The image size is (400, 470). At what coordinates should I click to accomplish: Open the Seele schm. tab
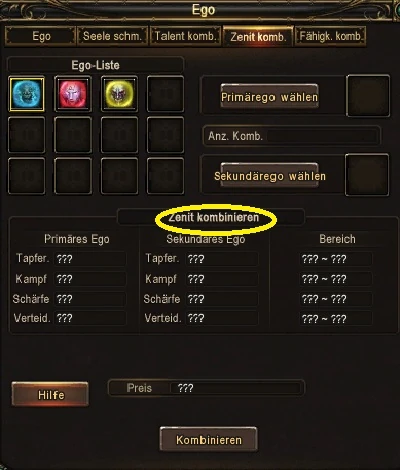(x=112, y=36)
